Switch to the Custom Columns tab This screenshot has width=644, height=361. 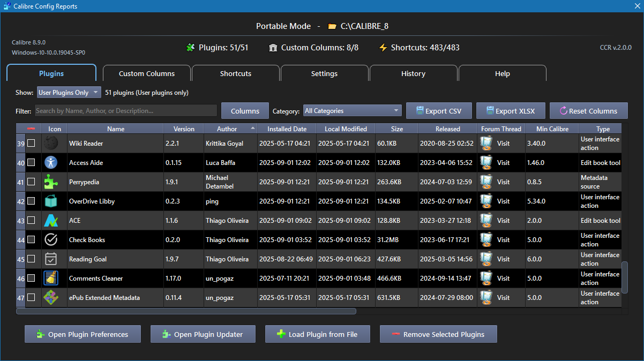point(147,73)
